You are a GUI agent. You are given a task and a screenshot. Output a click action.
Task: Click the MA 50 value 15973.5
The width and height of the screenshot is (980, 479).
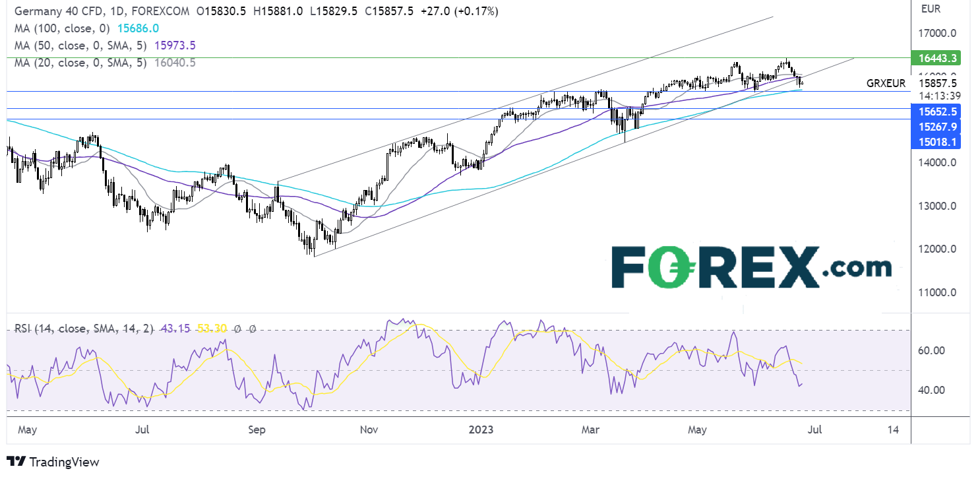[174, 46]
